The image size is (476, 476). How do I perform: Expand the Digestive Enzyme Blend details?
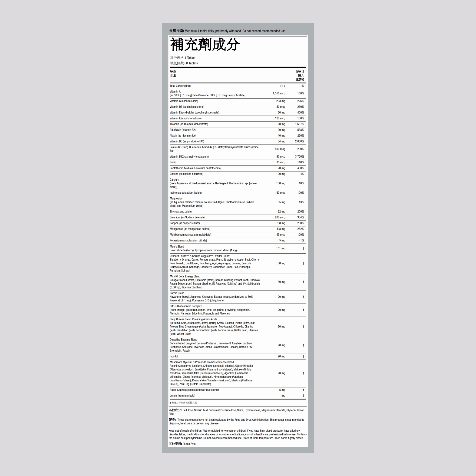[183, 340]
